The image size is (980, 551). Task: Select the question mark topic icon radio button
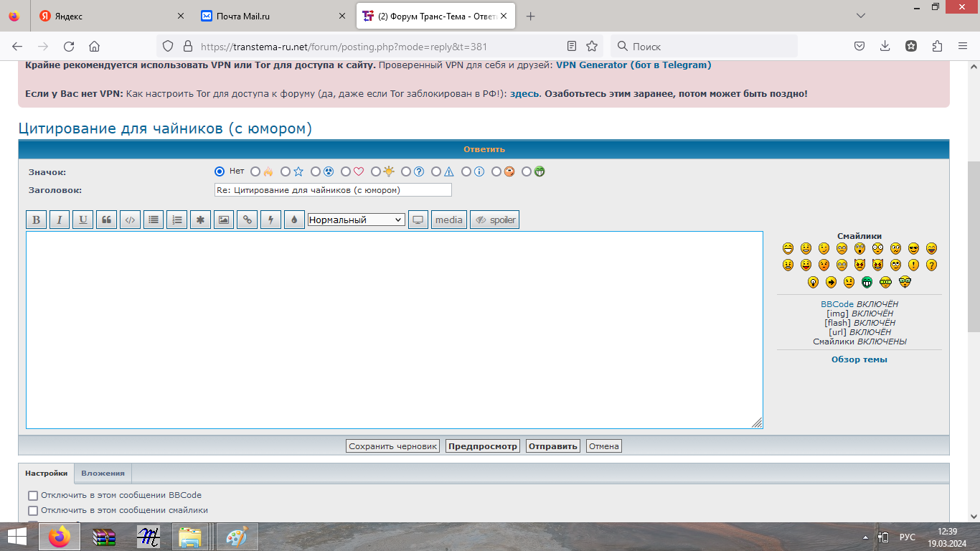pos(406,171)
